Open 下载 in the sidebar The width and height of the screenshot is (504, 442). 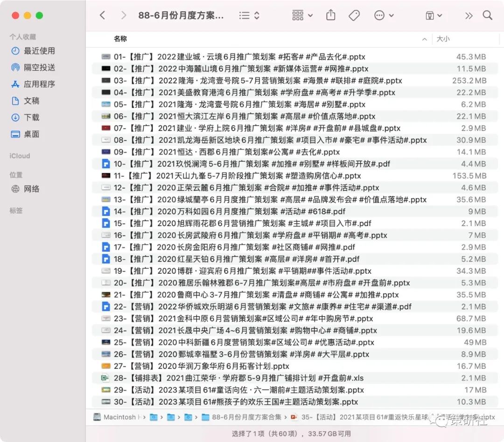coord(25,117)
